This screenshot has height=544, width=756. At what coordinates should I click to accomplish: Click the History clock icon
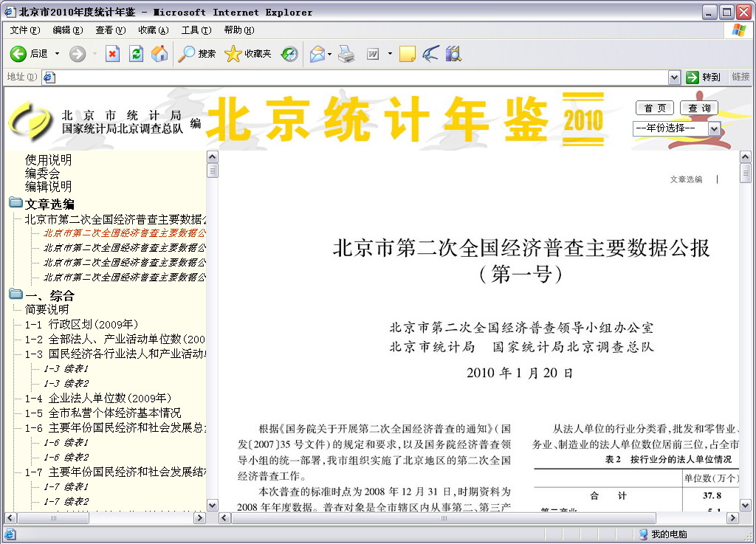click(289, 54)
